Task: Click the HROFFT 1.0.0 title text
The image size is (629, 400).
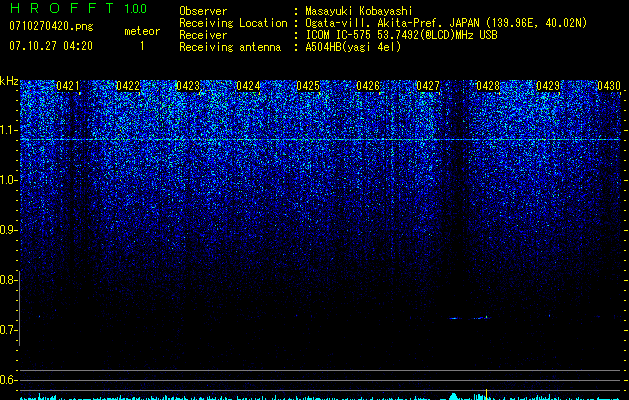Action: pyautogui.click(x=78, y=8)
